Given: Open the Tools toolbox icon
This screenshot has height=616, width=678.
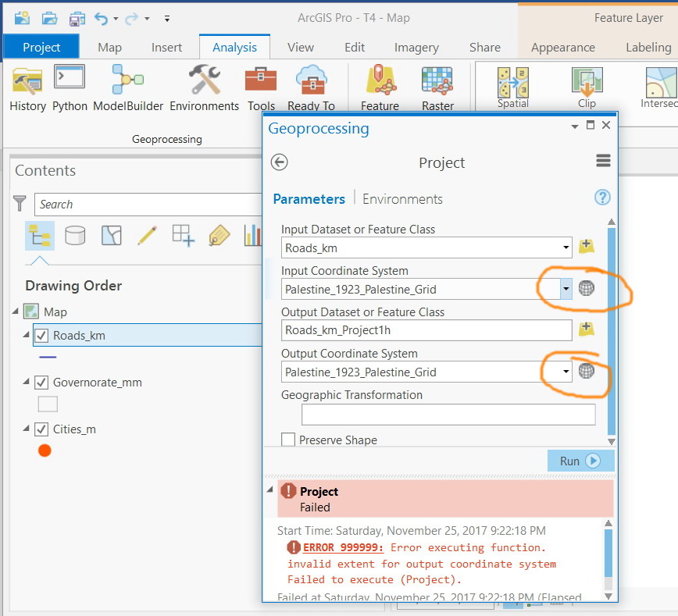Looking at the screenshot, I should [261, 87].
